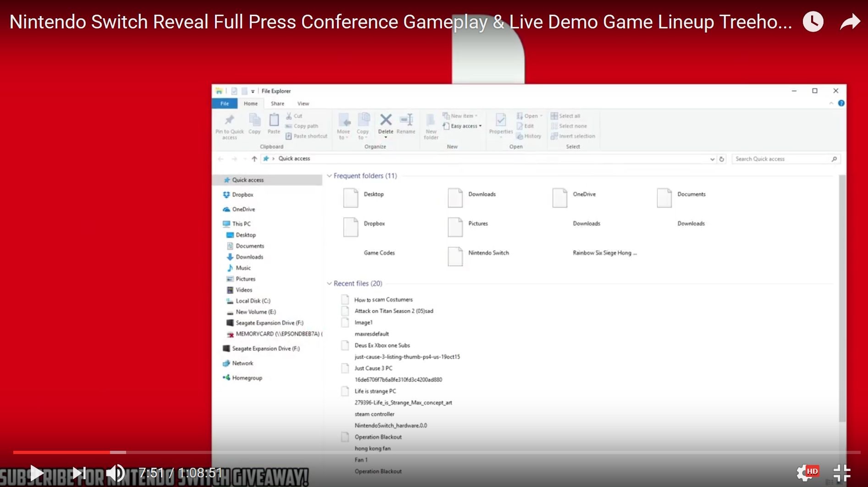Switch to the View ribbon tab

point(303,104)
